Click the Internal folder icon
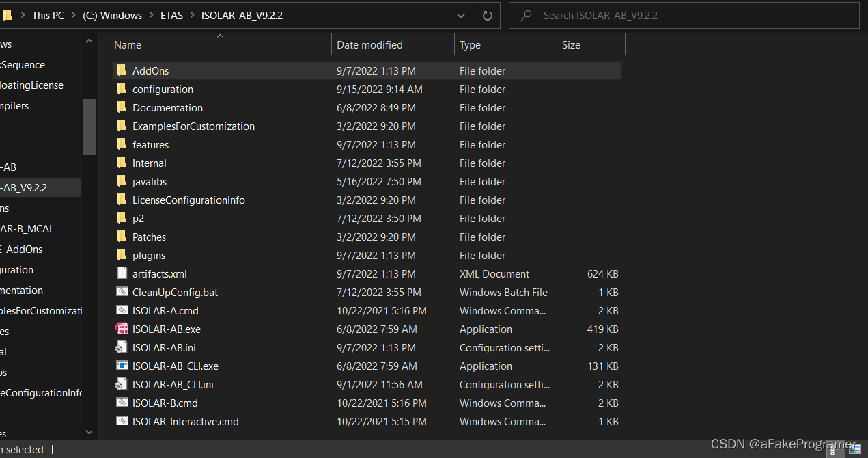The width and height of the screenshot is (868, 458). coord(122,163)
